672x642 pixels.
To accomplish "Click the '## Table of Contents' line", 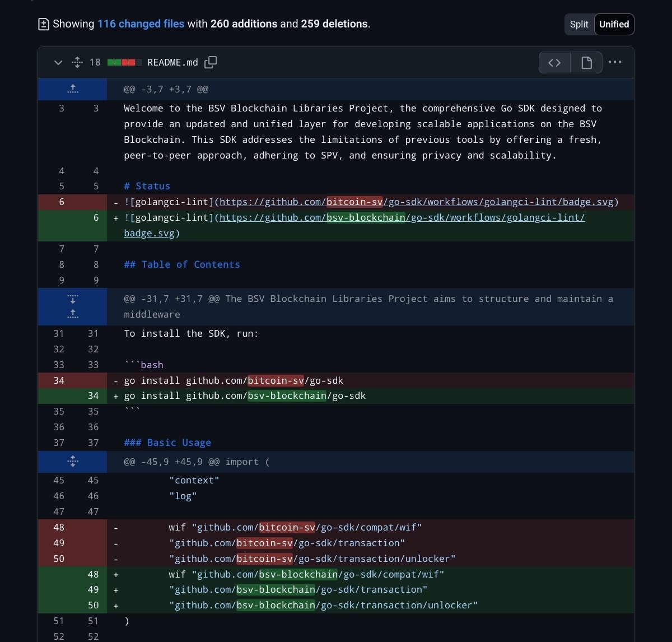I will (182, 264).
